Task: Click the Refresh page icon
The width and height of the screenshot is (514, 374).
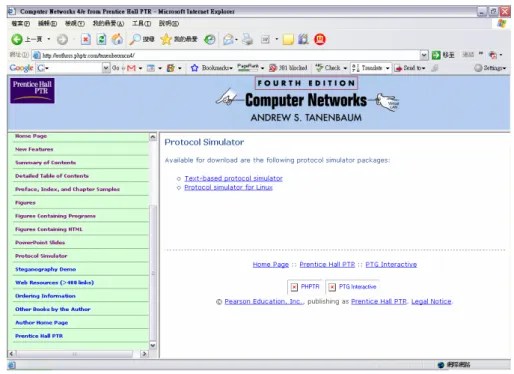Action: tap(101, 39)
